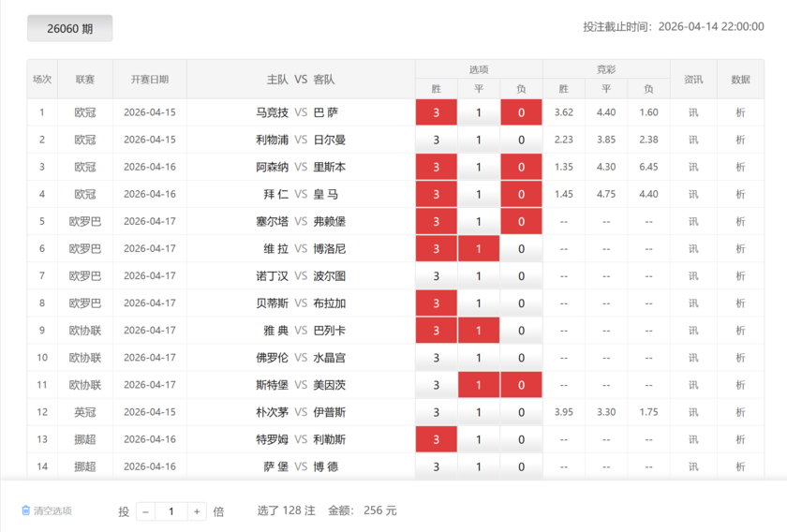Toggle win option 3 for 马竞技 VS 巴萨
The height and width of the screenshot is (532, 787).
(437, 112)
